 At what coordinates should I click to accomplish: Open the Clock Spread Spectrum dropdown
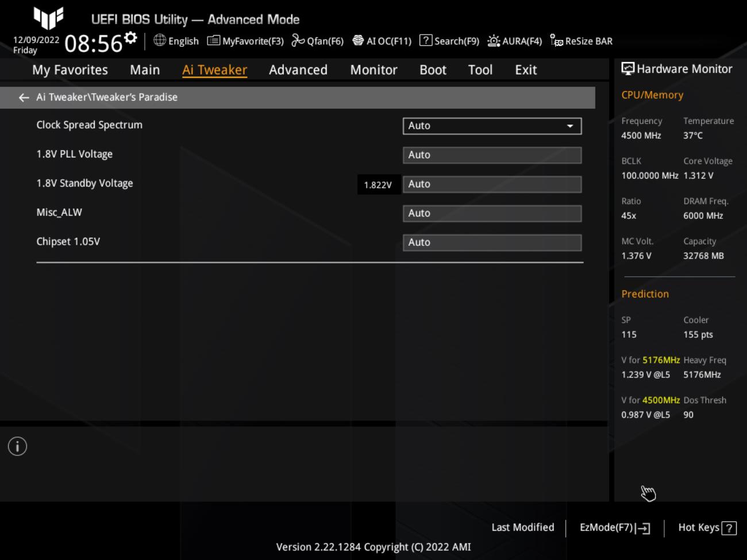point(492,126)
